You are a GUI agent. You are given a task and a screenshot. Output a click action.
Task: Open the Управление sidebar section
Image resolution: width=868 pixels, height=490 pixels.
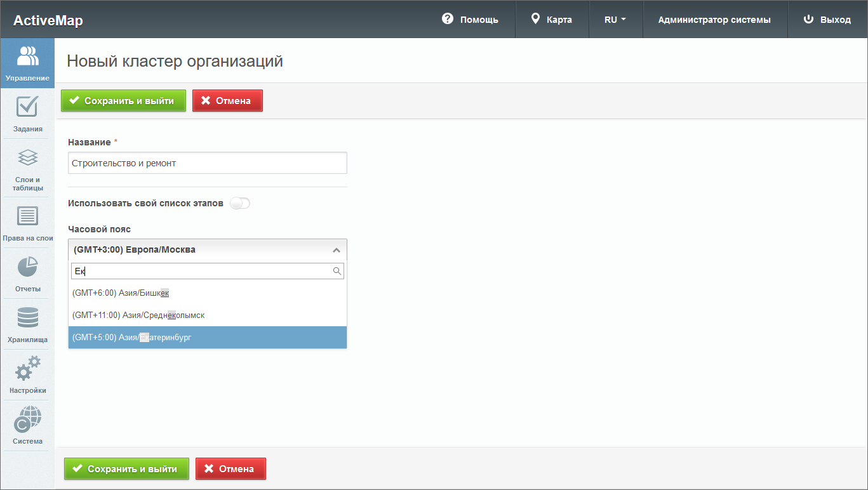[x=27, y=63]
